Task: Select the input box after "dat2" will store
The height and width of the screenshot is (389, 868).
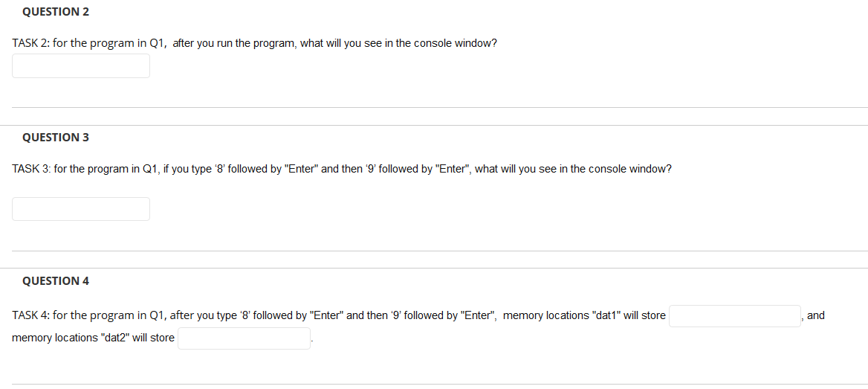Action: point(244,338)
